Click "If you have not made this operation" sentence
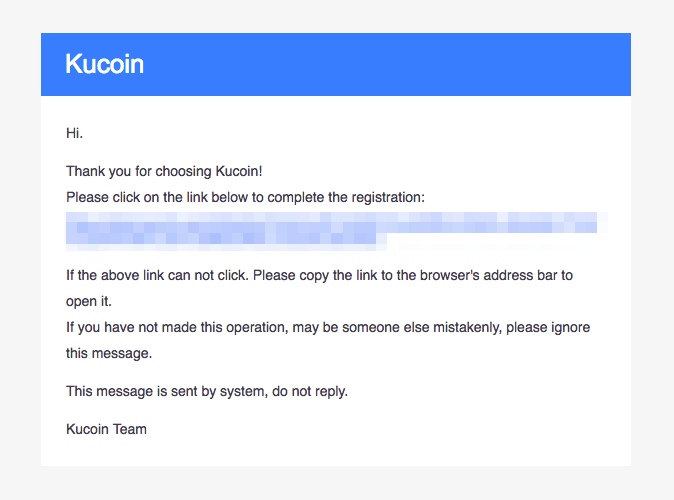Viewport: 674px width, 500px height. pyautogui.click(x=176, y=328)
